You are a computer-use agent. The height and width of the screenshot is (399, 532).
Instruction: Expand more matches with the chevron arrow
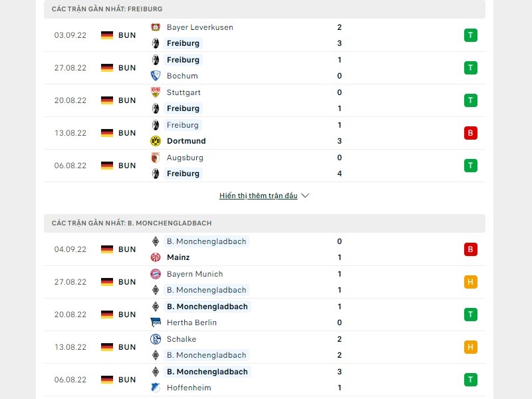(305, 196)
